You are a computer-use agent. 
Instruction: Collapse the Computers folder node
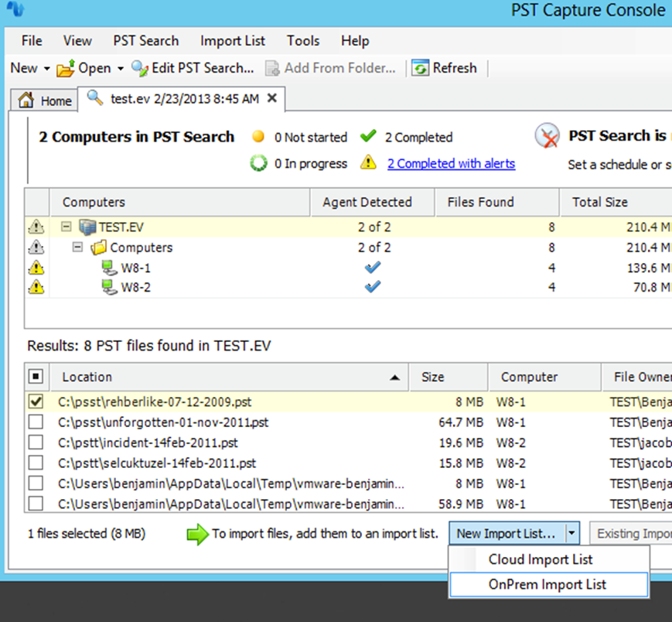(77, 247)
